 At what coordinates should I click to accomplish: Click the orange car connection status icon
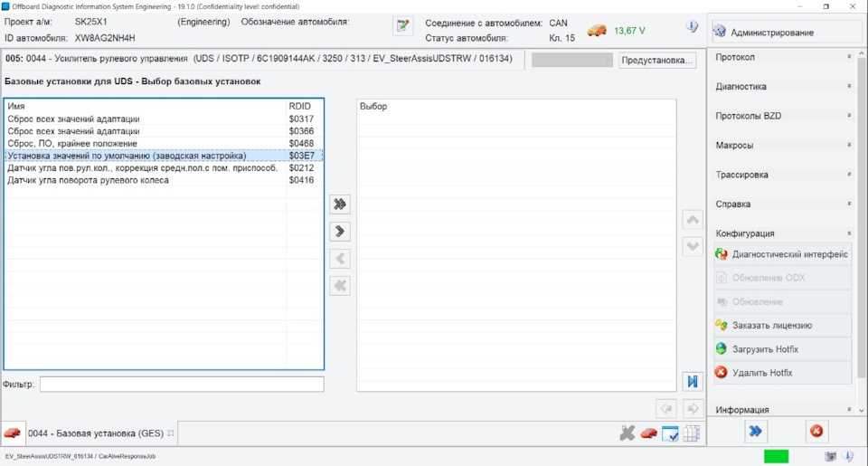[597, 30]
